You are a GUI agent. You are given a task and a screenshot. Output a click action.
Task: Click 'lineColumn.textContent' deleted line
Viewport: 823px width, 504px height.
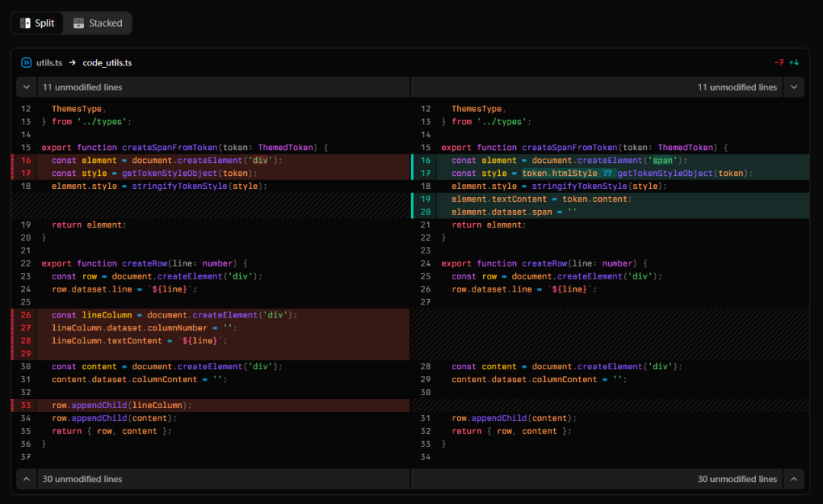click(139, 340)
